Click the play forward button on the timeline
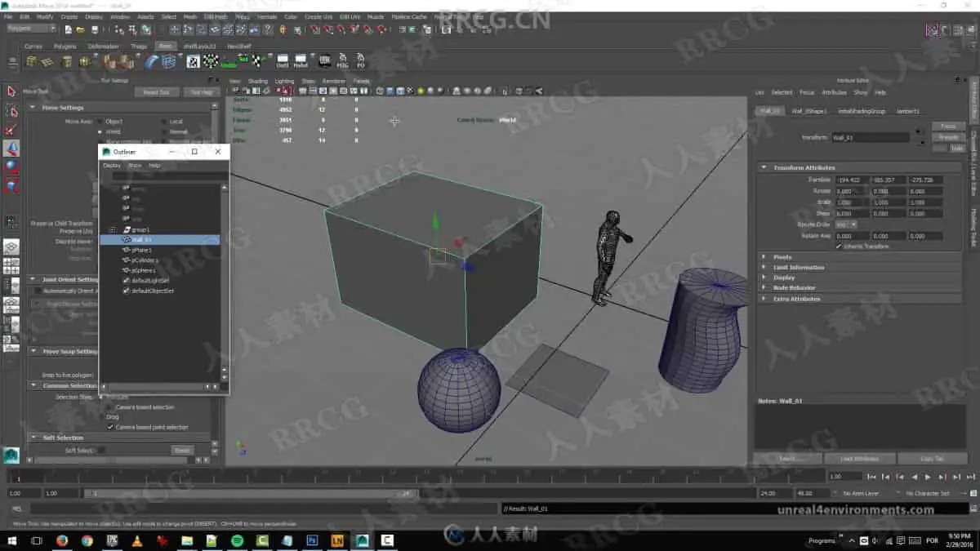 click(928, 477)
